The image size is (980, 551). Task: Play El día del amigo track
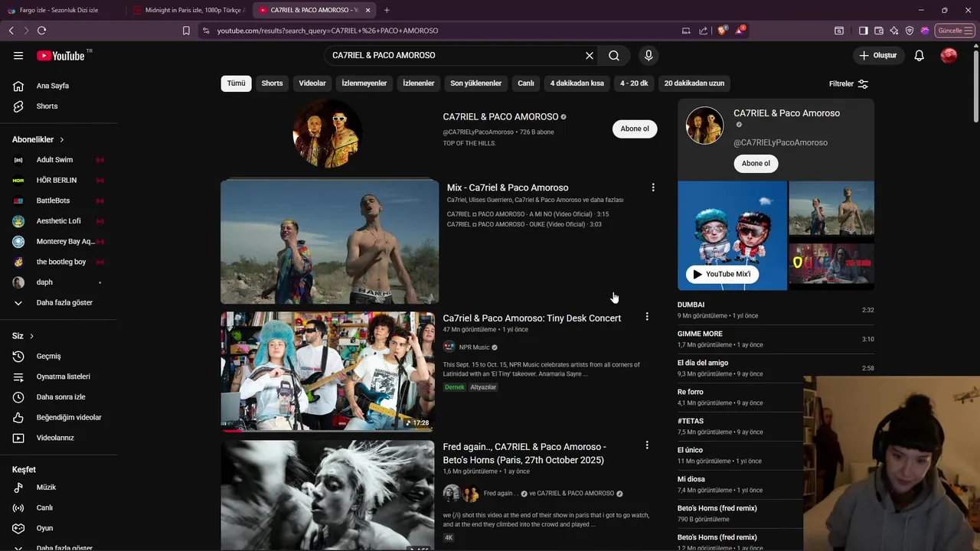point(776,368)
